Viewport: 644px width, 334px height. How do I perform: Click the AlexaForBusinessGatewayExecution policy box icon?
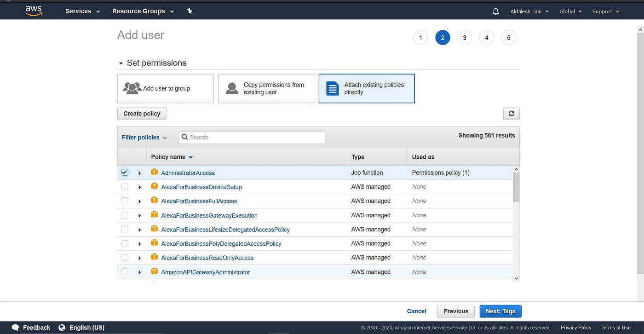click(x=154, y=215)
